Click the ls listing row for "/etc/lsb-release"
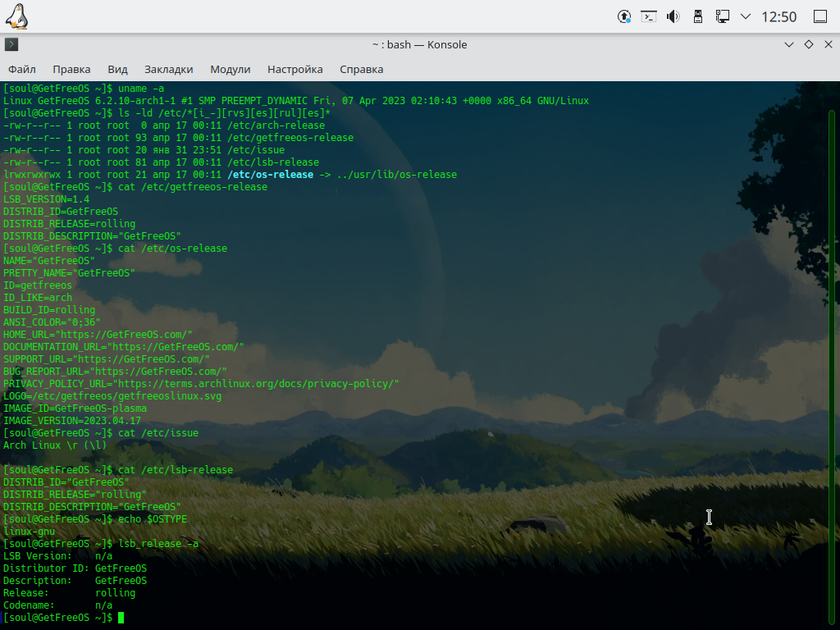Image resolution: width=840 pixels, height=630 pixels. pos(162,162)
